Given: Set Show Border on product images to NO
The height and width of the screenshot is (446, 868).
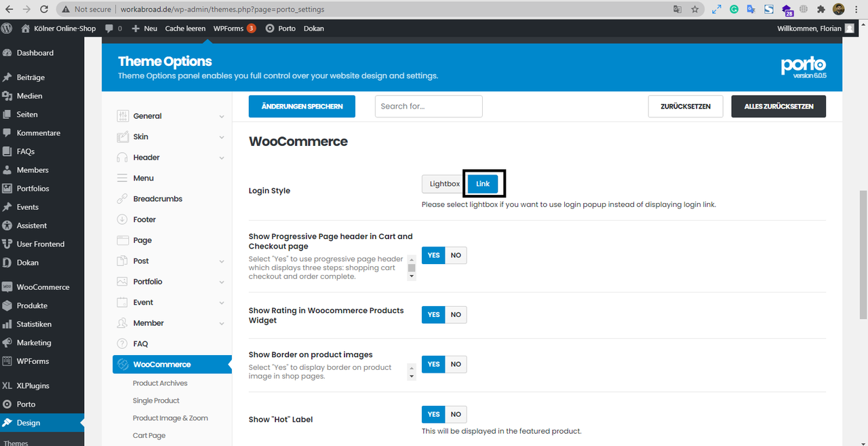Looking at the screenshot, I should coord(456,364).
